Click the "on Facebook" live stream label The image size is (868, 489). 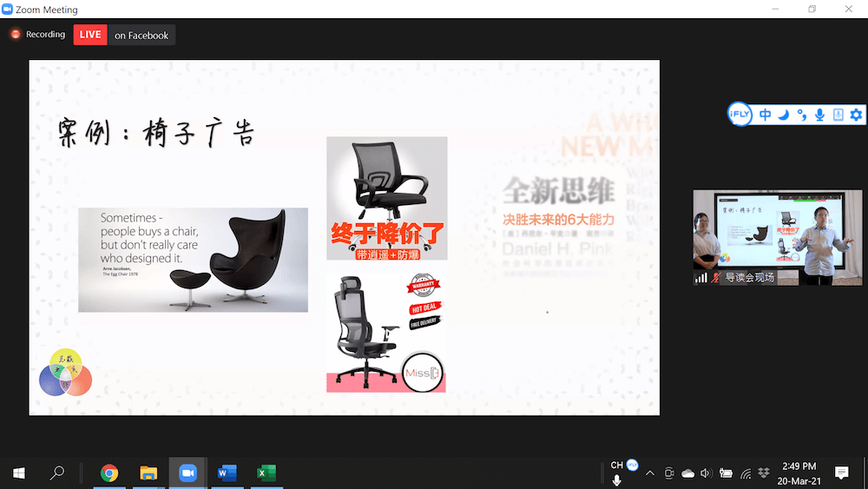[x=141, y=35]
